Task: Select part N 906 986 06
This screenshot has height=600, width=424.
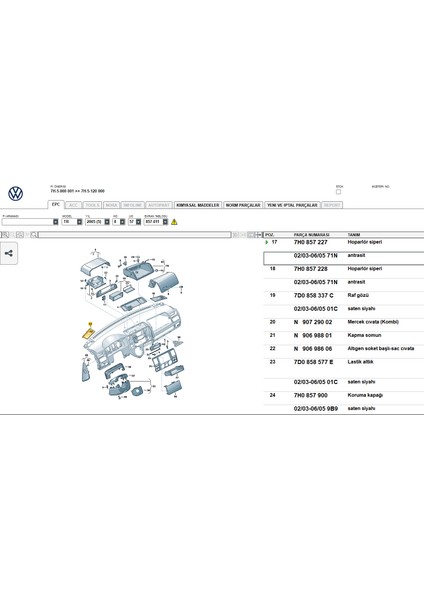Action: click(313, 349)
